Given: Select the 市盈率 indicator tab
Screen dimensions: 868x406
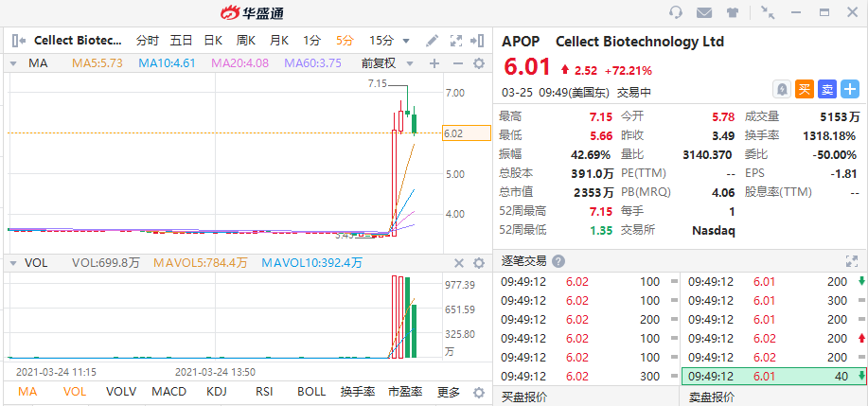Looking at the screenshot, I should coord(405,392).
